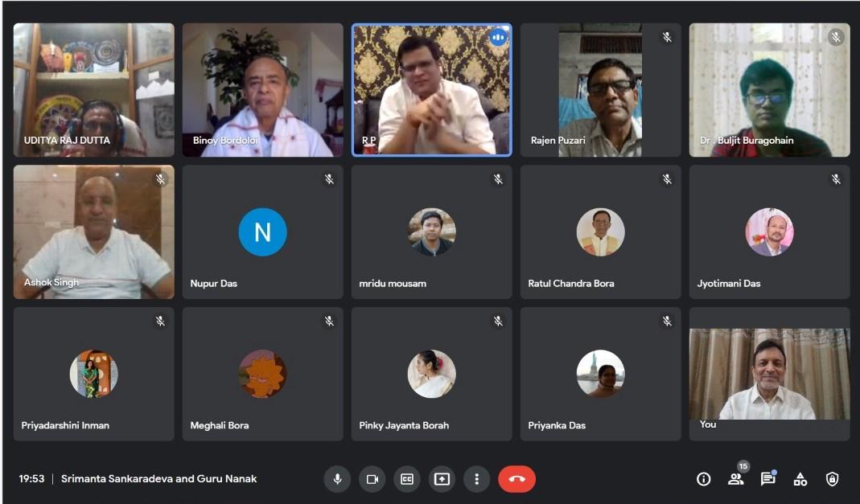The height and width of the screenshot is (504, 860).
Task: Open the activities panel
Action: coord(800,479)
